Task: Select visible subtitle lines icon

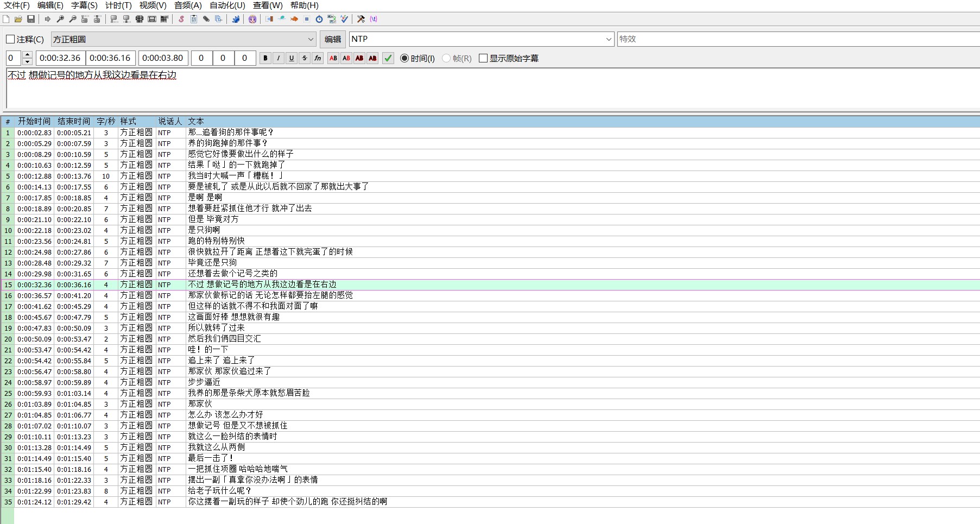Action: 140,19
